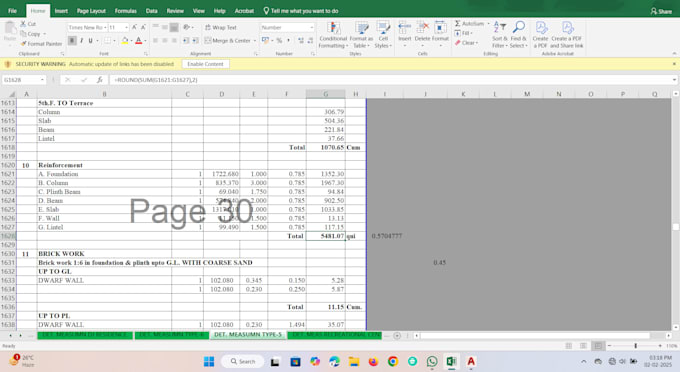
Task: Click the Name Box showing G1628
Action: coord(22,80)
